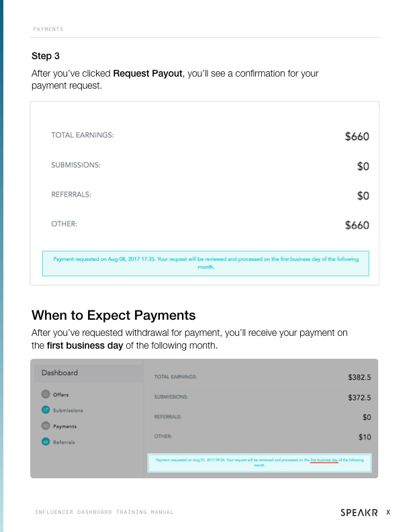The width and height of the screenshot is (411, 532).
Task: Click the Payments sidebar icon
Action: [x=46, y=425]
